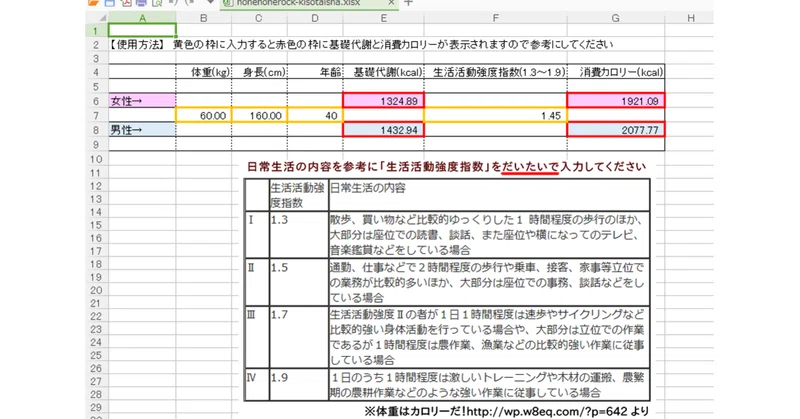Select column H header
The width and height of the screenshot is (800, 419).
pos(690,18)
